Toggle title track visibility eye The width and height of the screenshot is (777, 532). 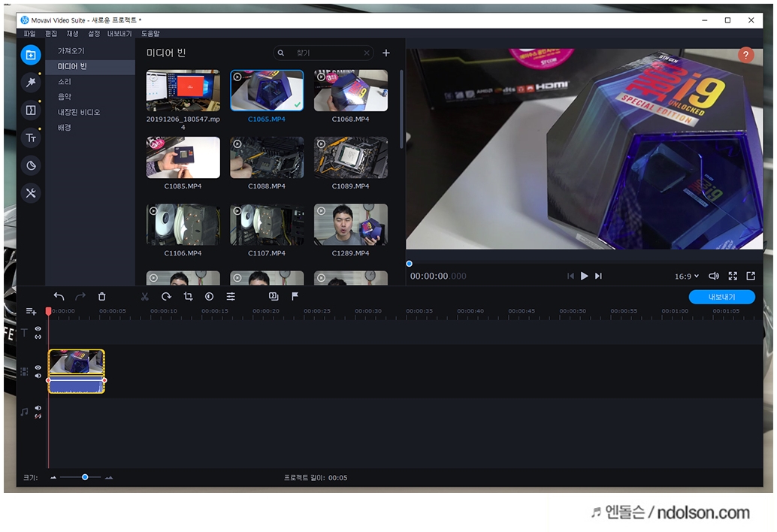[x=38, y=329]
